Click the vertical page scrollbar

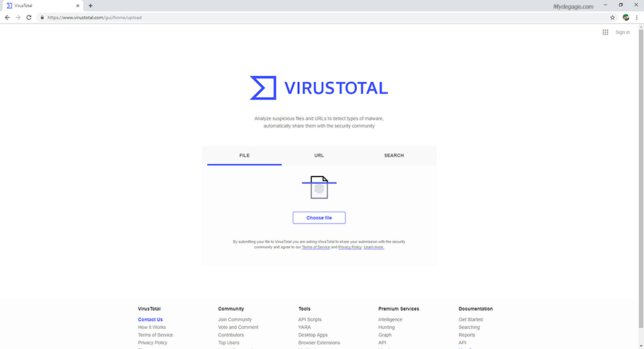coord(641,178)
